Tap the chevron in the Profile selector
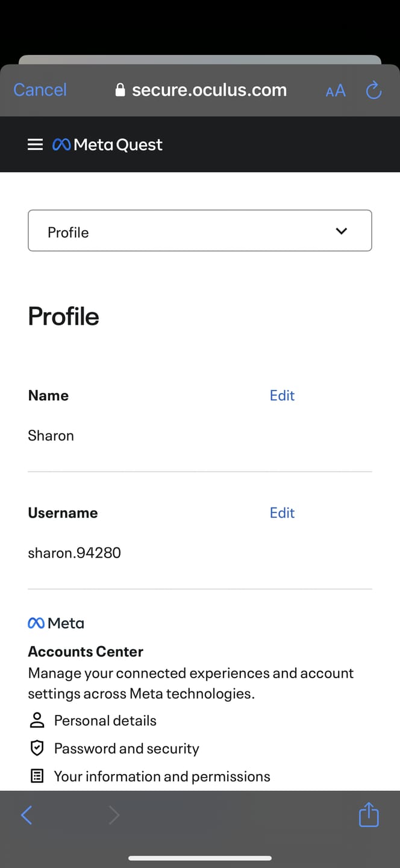Image resolution: width=400 pixels, height=868 pixels. pos(342,231)
